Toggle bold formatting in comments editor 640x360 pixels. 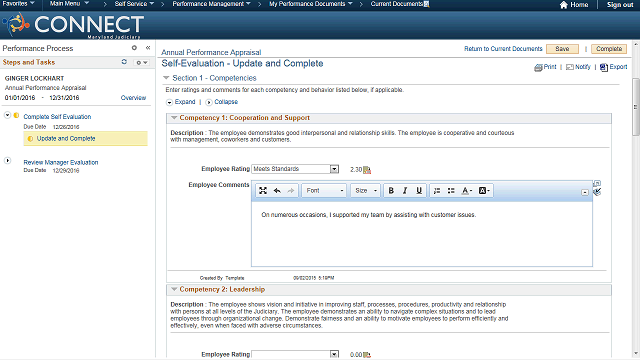pyautogui.click(x=391, y=191)
